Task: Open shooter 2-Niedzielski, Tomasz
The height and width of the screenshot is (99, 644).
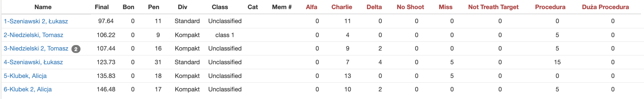Action: tap(33, 35)
